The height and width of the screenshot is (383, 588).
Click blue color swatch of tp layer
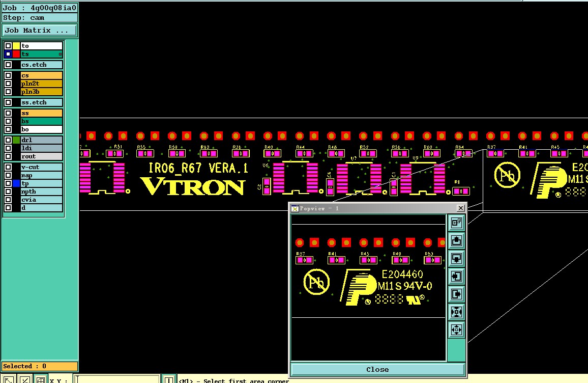(x=16, y=183)
